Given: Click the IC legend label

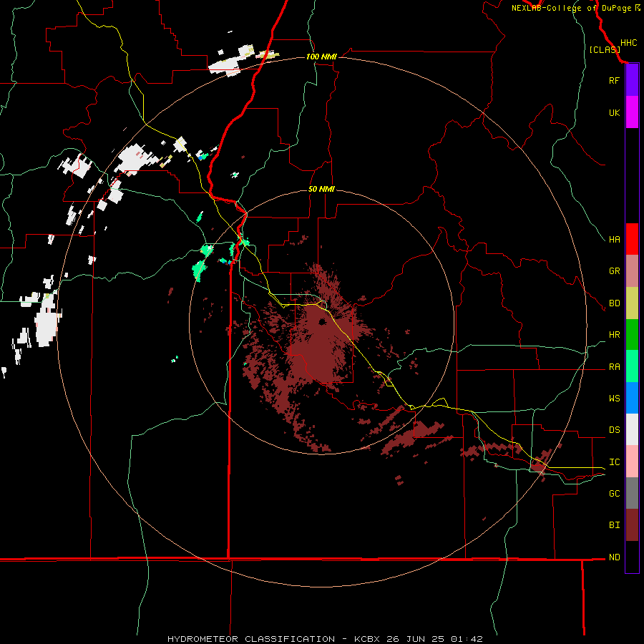Looking at the screenshot, I should (614, 462).
